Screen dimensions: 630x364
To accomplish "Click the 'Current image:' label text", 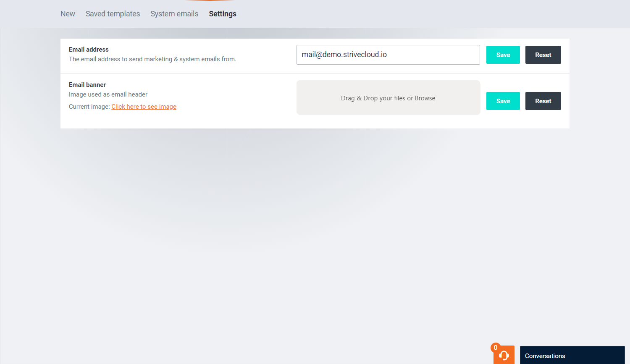I will tap(89, 107).
